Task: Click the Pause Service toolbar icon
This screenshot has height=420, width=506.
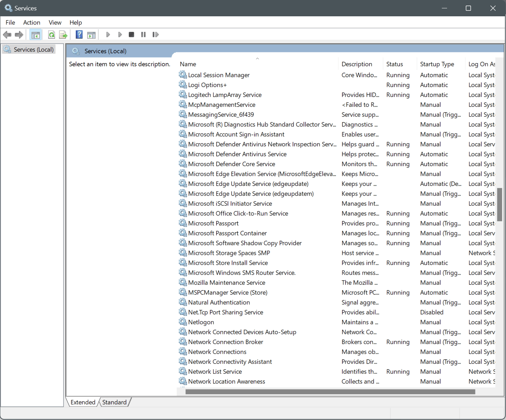Action: pyautogui.click(x=143, y=35)
